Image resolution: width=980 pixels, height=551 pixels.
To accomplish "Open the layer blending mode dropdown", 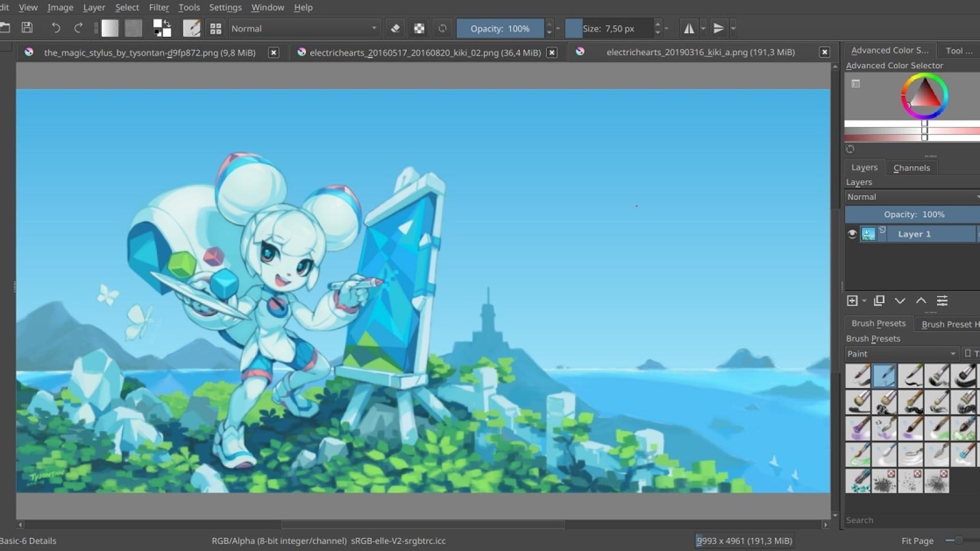I will pyautogui.click(x=912, y=197).
